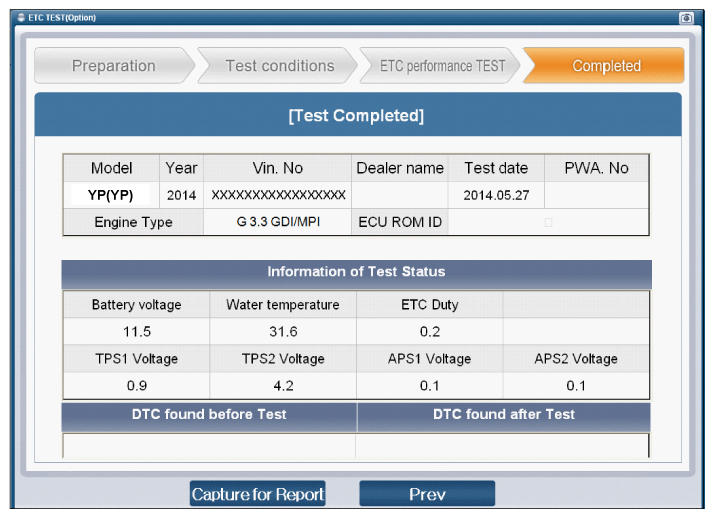The height and width of the screenshot is (518, 714).
Task: Select the PWA. No empty field
Action: (596, 195)
